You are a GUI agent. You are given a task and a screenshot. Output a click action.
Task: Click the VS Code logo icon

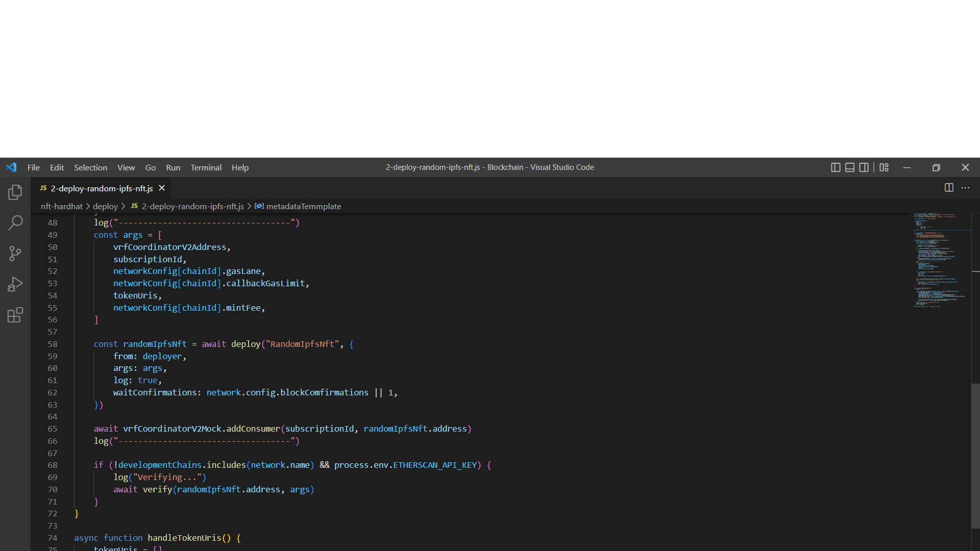tap(11, 167)
